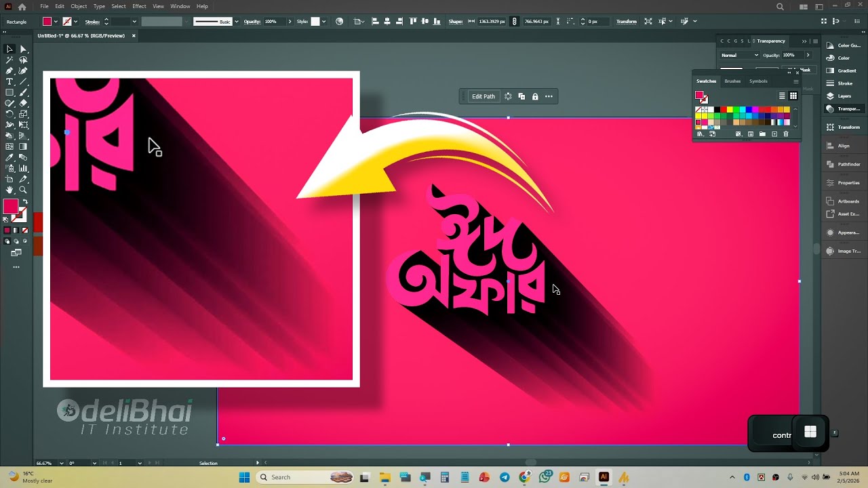Open the Pathfinder panel

[x=844, y=164]
